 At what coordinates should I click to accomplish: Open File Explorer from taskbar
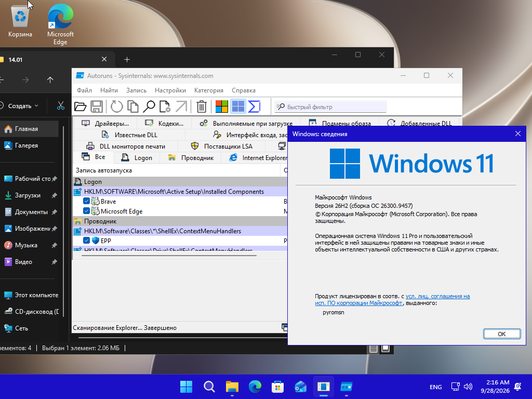pos(232,387)
